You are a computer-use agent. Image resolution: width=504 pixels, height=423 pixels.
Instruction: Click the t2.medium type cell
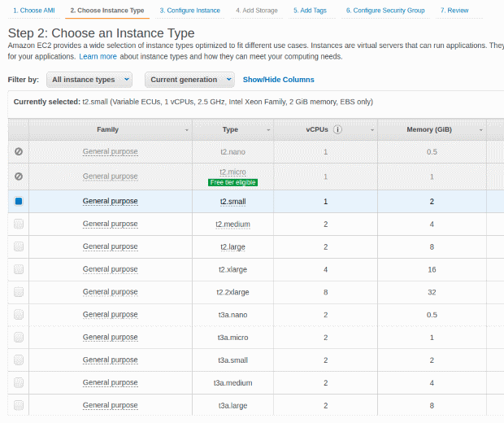(x=233, y=225)
